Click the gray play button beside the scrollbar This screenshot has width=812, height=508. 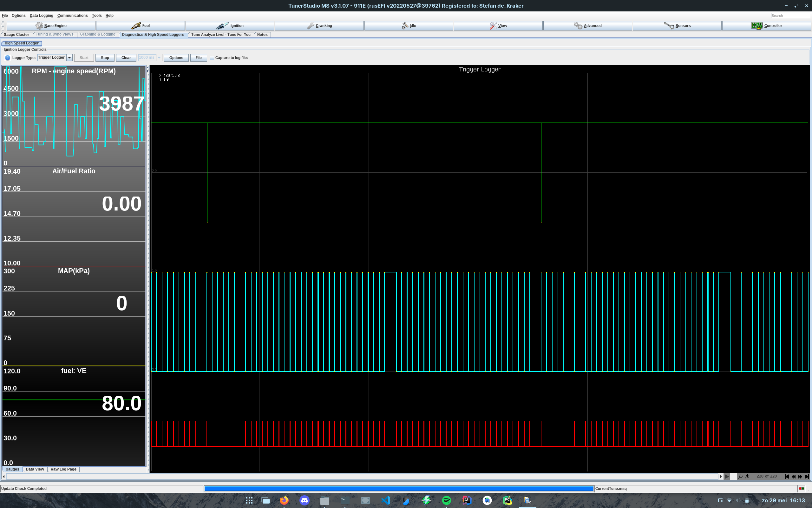point(727,477)
